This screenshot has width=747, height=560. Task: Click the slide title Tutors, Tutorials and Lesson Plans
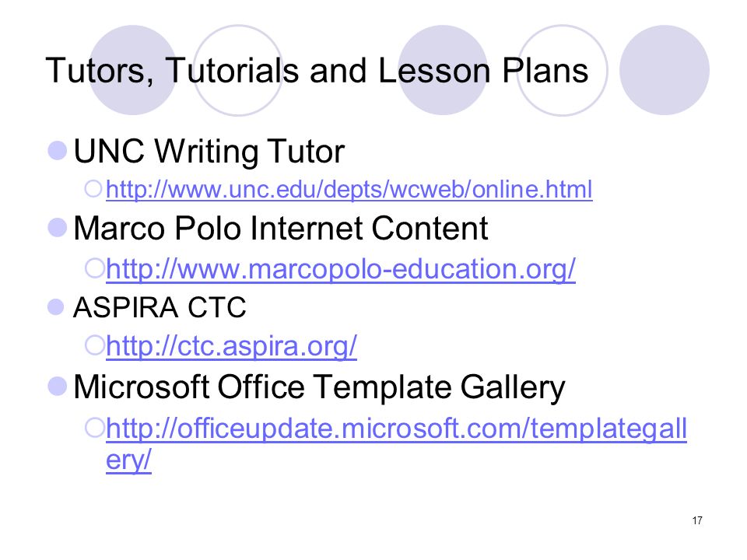317,71
